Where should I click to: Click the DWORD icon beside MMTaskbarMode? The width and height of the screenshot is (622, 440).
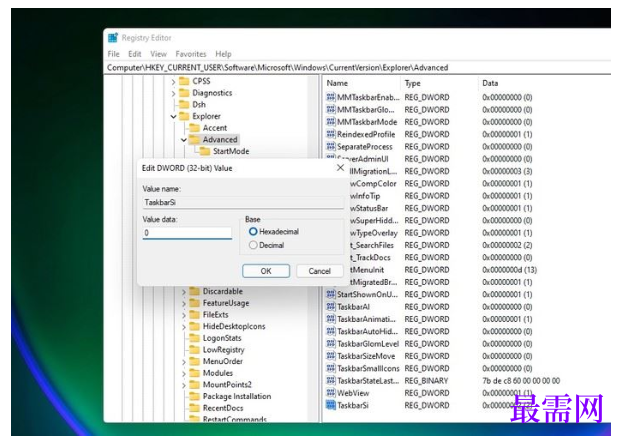330,121
